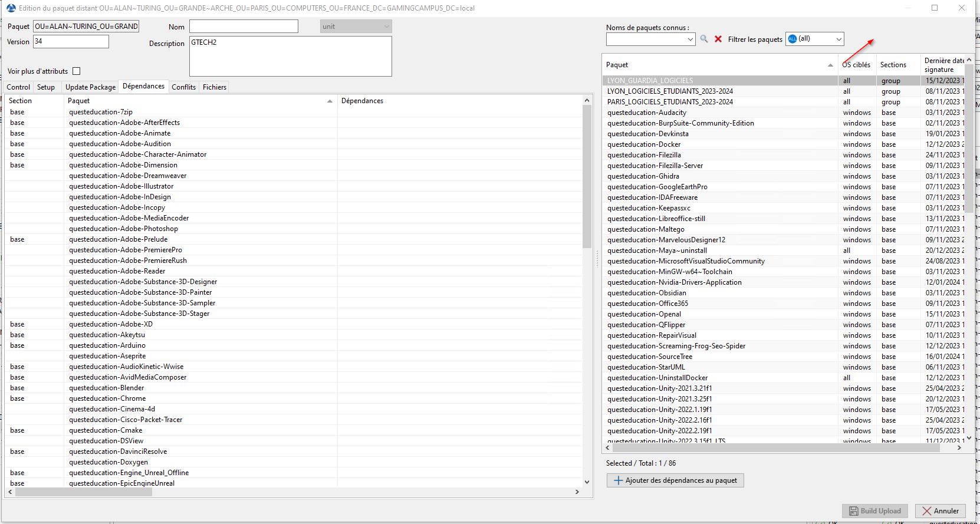Image resolution: width=980 pixels, height=524 pixels.
Task: Click the OS ciblés column header
Action: (x=857, y=65)
